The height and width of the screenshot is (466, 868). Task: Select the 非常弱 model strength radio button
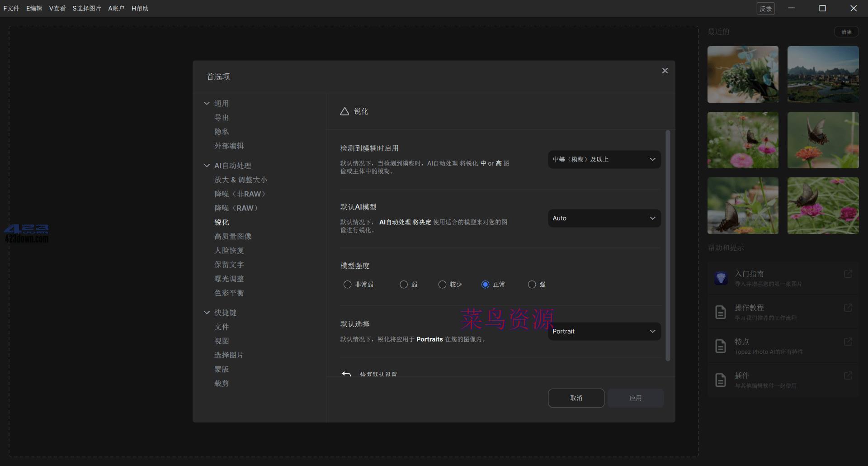[347, 284]
